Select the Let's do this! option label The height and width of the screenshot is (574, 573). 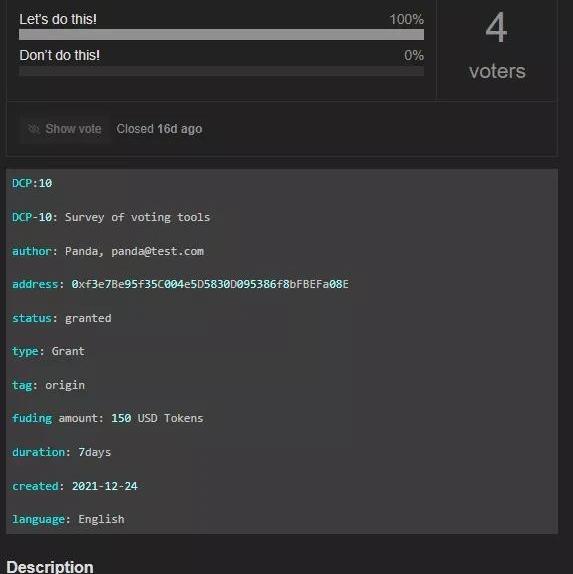tap(58, 19)
